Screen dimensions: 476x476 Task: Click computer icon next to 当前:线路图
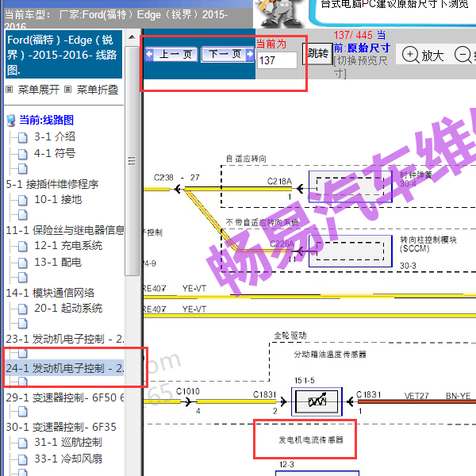(x=10, y=121)
